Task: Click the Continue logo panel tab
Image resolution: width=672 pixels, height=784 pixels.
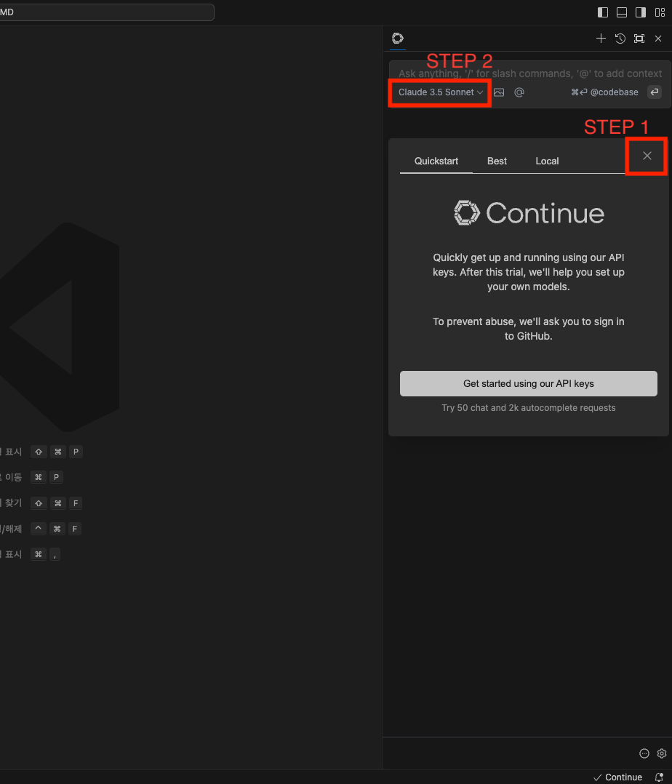Action: [x=398, y=39]
